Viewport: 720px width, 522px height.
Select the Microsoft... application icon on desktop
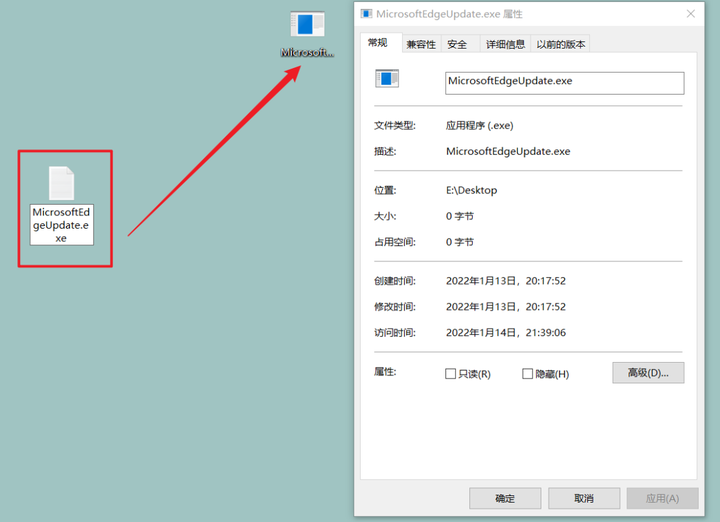307,24
